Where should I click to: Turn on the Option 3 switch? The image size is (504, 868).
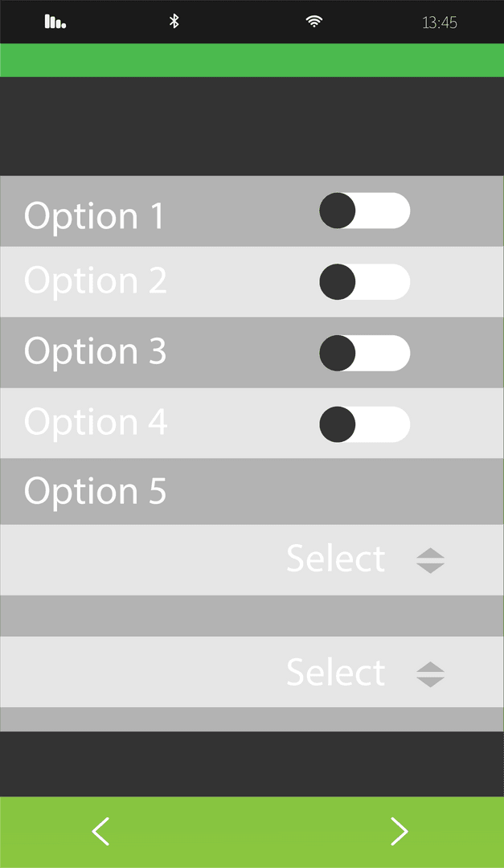pos(364,352)
